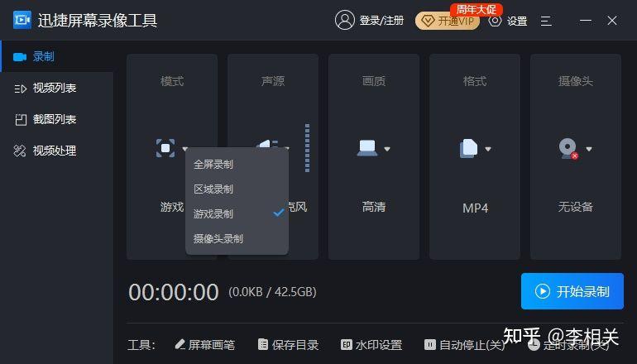The height and width of the screenshot is (364, 637).
Task: Open the hamburger menu icon
Action: 546,21
